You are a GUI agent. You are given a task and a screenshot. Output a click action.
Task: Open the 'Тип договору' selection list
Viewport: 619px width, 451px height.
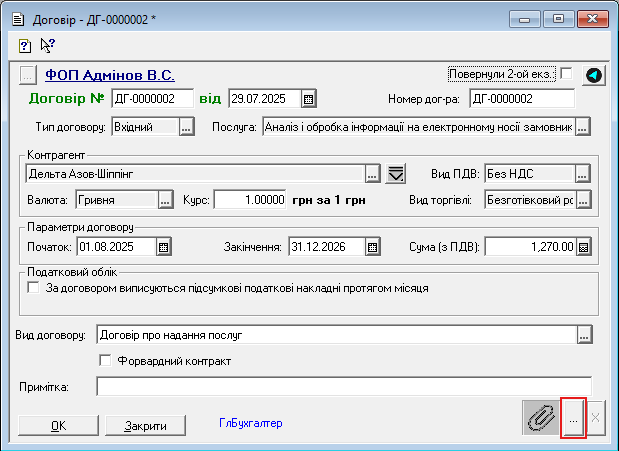[x=186, y=127]
